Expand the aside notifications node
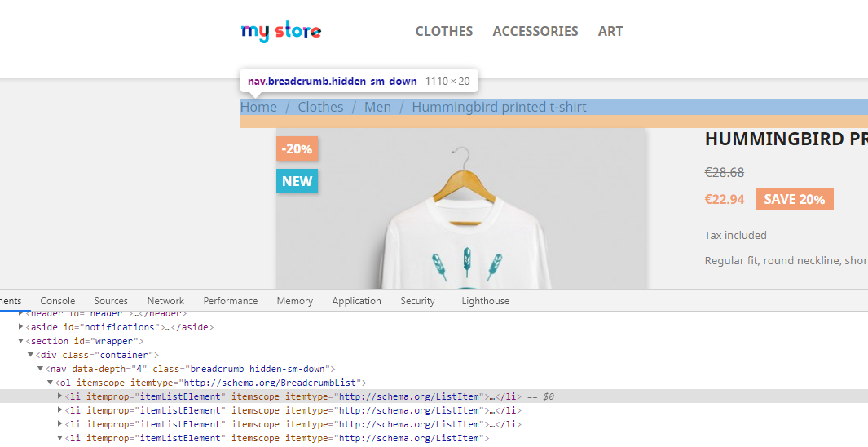The image size is (868, 447). tap(21, 327)
